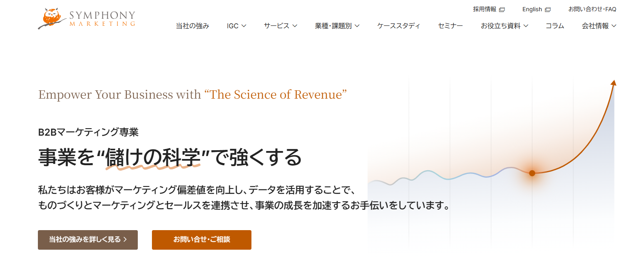The width and height of the screenshot is (644, 268).
Task: Expand the お役立ち資料 menu chevron
Action: click(x=526, y=26)
